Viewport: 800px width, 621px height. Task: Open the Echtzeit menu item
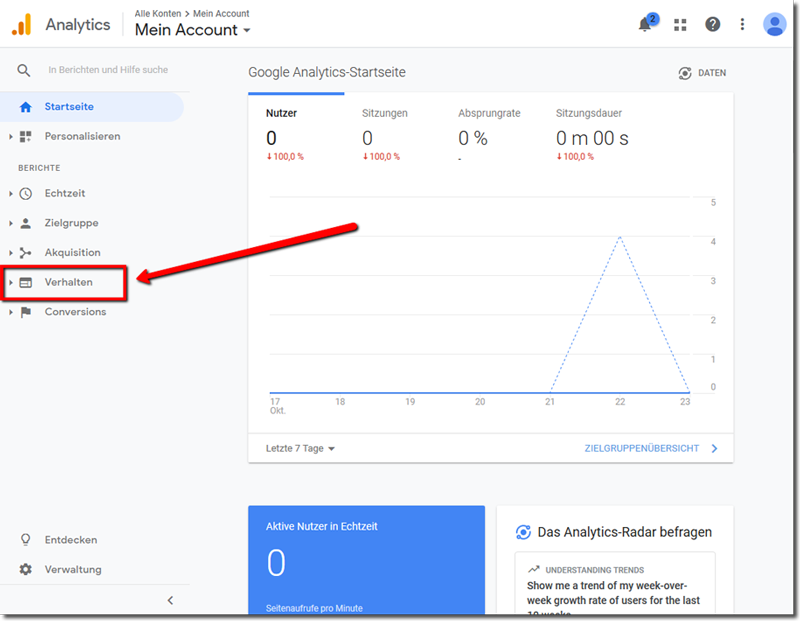(65, 193)
